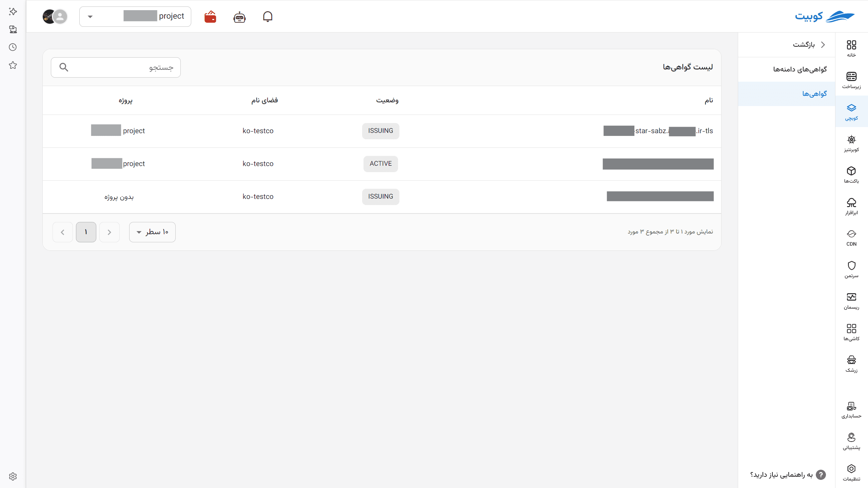Go to خانه home in sidebar
This screenshot has width=868, height=488.
851,48
